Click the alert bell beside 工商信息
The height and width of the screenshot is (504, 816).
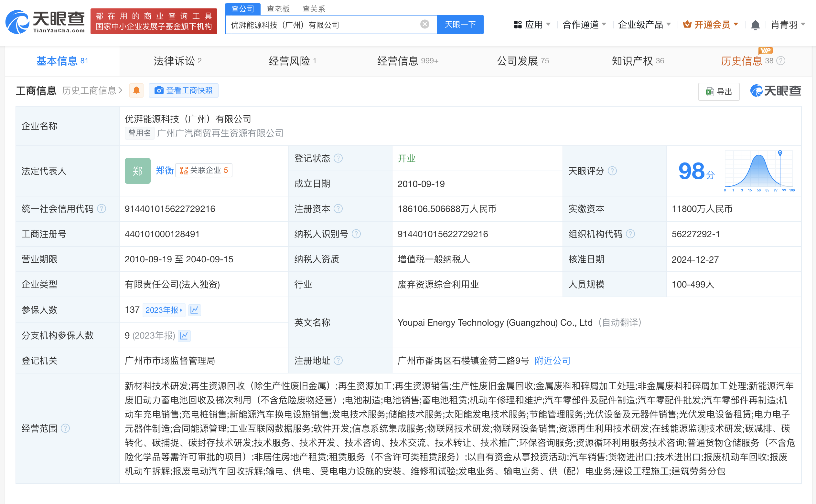click(136, 90)
